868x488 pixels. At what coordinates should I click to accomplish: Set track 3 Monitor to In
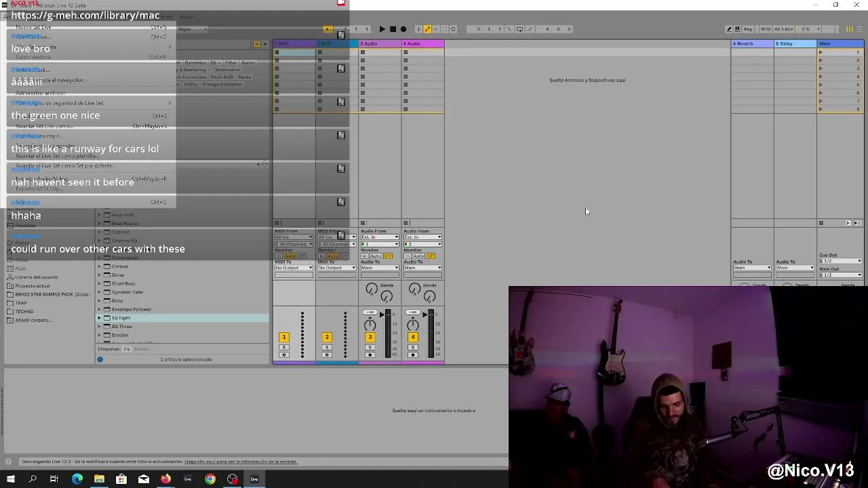364,256
